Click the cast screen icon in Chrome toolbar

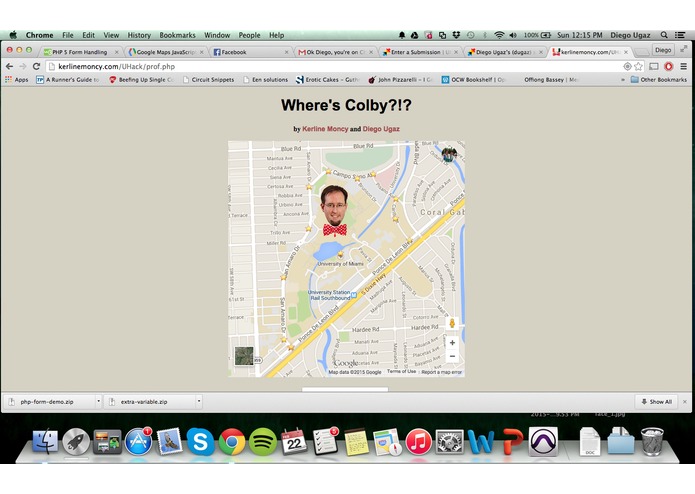click(654, 66)
